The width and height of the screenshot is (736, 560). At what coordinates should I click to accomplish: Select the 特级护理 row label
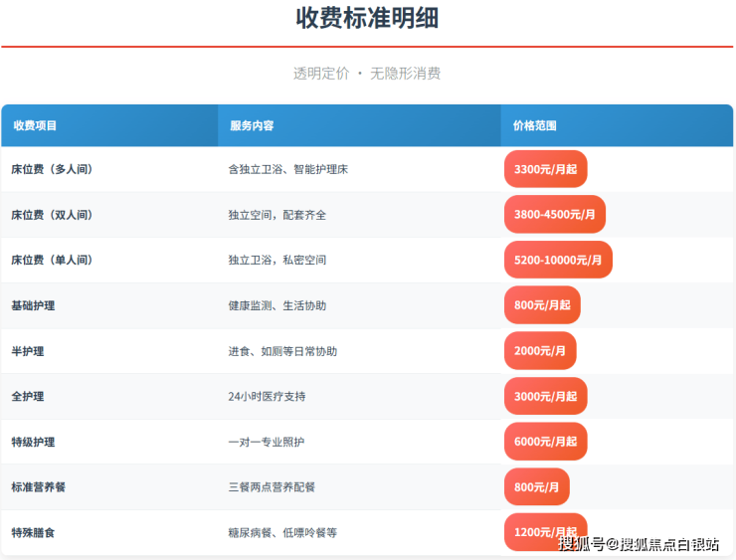click(34, 442)
